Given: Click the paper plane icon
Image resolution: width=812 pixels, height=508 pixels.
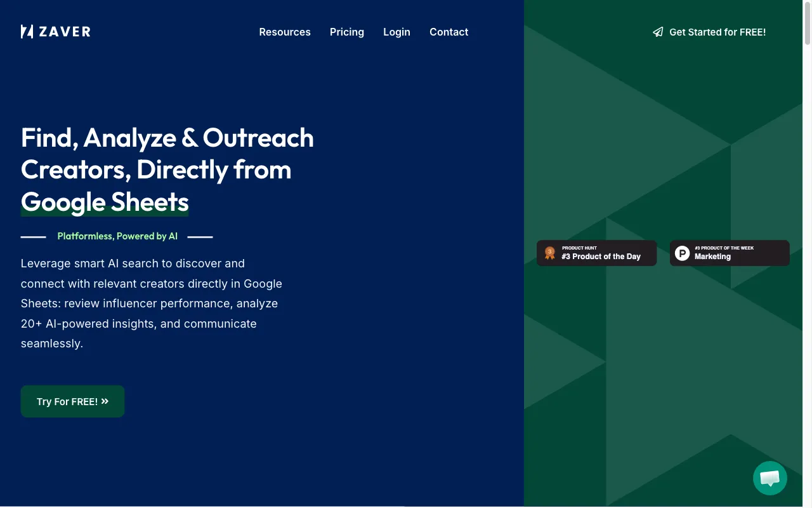Looking at the screenshot, I should click(658, 32).
